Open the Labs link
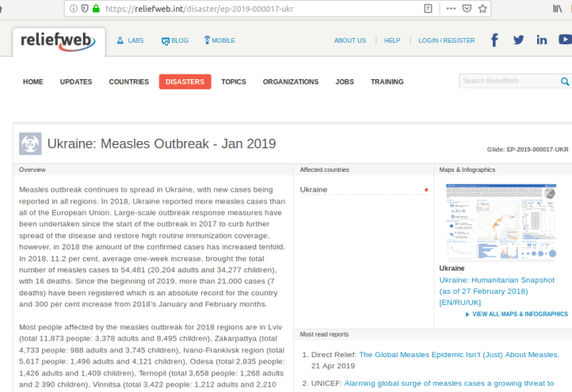The height and width of the screenshot is (392, 572). tap(130, 40)
